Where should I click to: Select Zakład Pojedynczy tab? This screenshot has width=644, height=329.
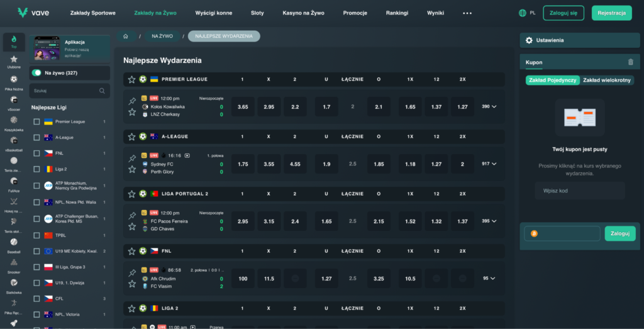(553, 80)
